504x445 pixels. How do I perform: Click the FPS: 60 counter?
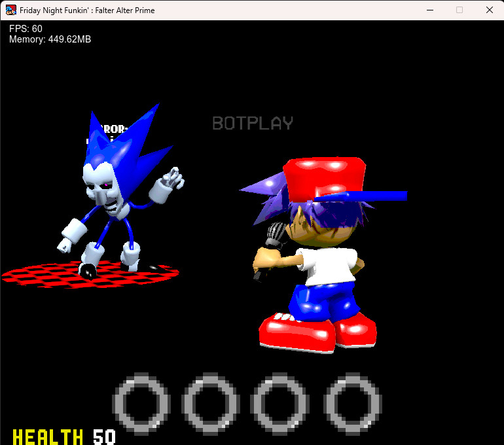click(26, 29)
